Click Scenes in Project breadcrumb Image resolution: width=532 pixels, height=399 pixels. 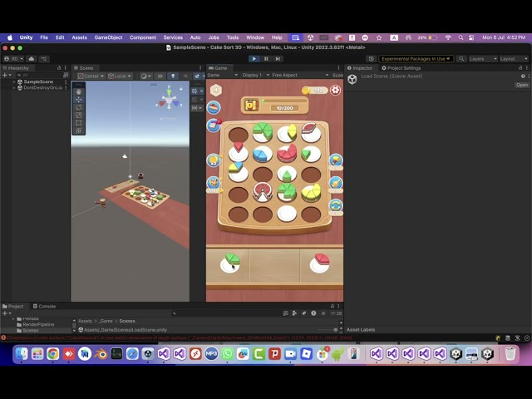127,321
